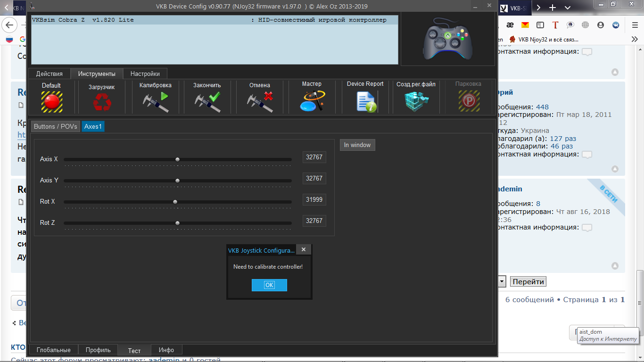644x362 pixels.
Task: Click the In window button
Action: (357, 145)
